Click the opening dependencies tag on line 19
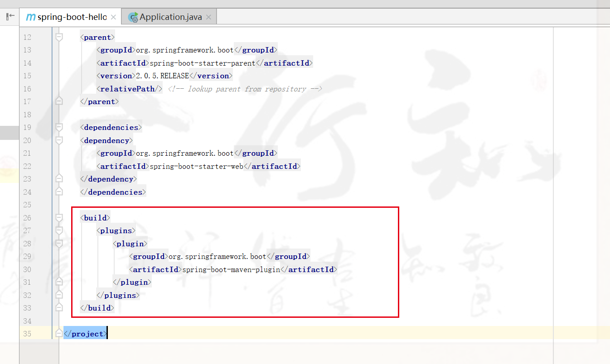Screen dimensions: 610x364 [x=111, y=127]
